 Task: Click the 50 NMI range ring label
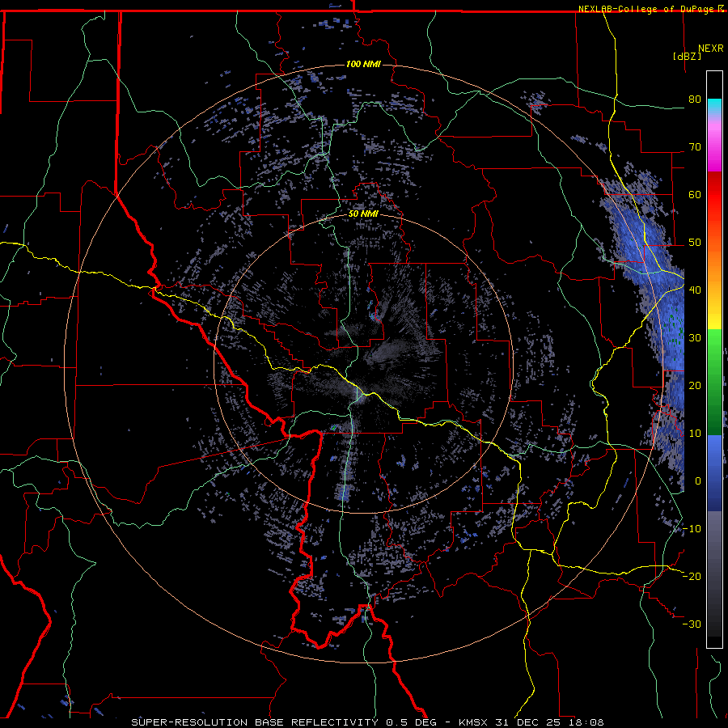(x=363, y=214)
